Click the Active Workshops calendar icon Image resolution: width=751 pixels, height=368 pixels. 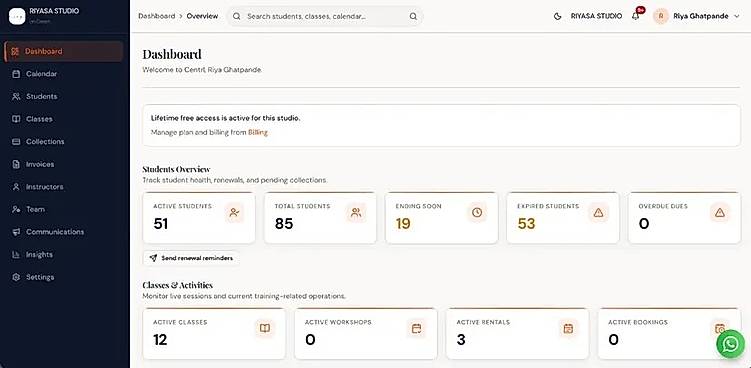(417, 328)
